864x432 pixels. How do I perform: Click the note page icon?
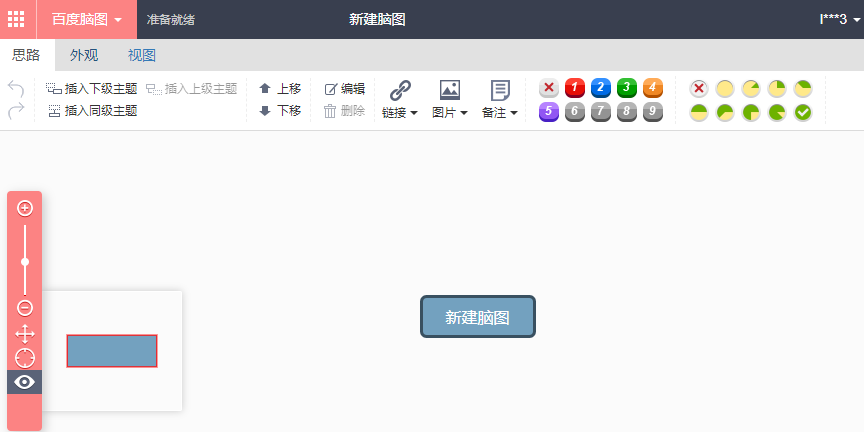(500, 90)
